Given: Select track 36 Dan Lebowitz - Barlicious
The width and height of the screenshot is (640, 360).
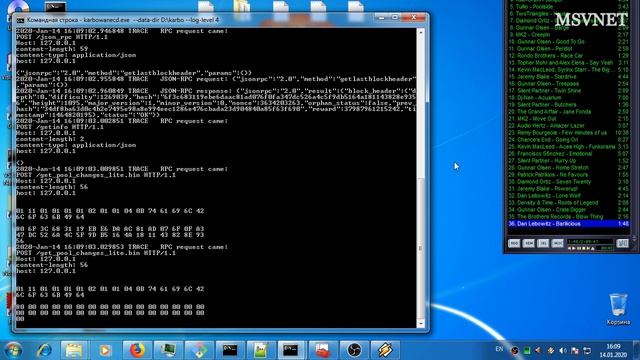Looking at the screenshot, I should click(x=569, y=224).
